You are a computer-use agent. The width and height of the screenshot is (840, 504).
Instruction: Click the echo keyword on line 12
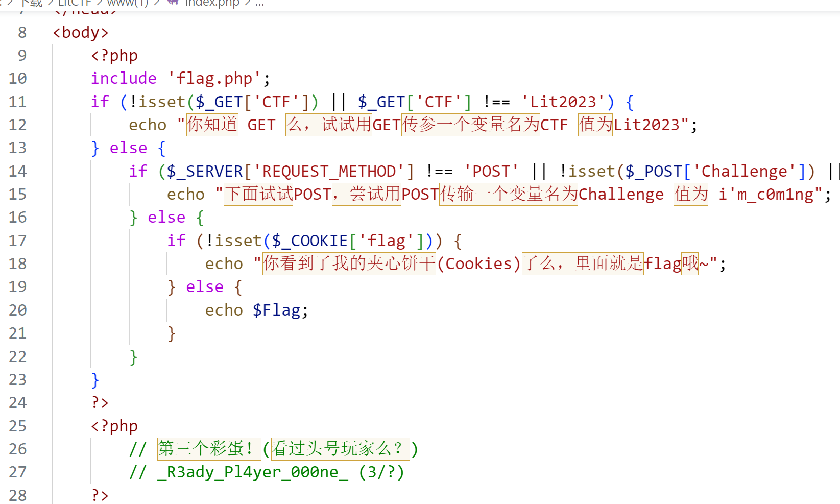click(148, 125)
